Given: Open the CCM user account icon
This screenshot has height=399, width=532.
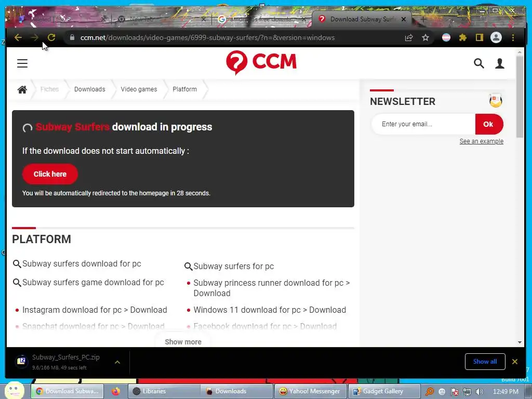Looking at the screenshot, I should coord(499,63).
